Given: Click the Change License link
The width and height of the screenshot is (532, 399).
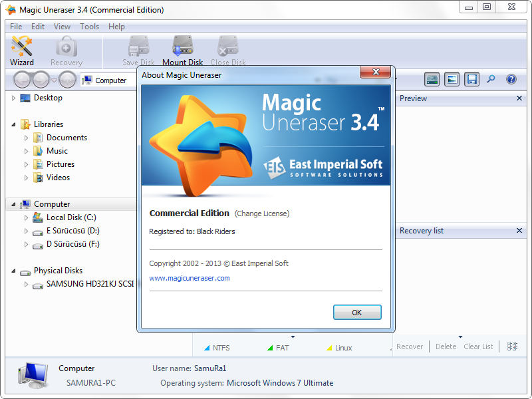Looking at the screenshot, I should click(262, 213).
